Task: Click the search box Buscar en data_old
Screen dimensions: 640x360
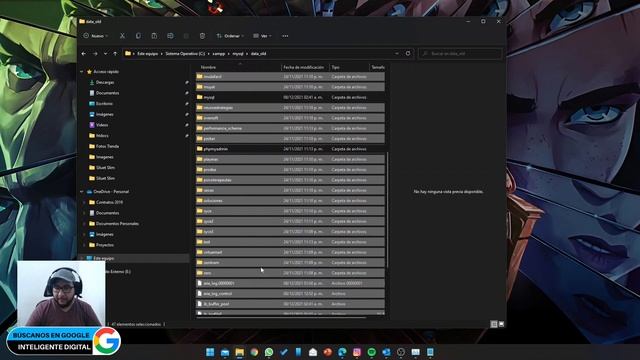Action: [460, 53]
